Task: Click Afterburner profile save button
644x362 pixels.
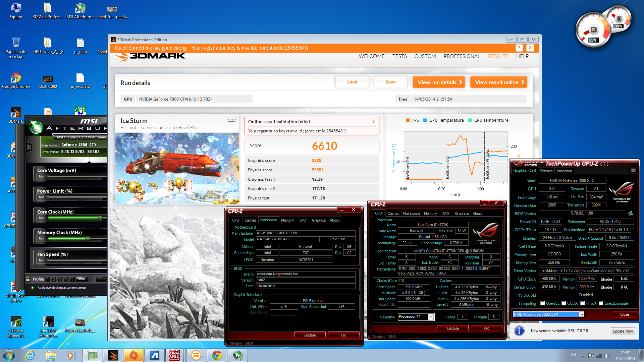Action: (82, 279)
